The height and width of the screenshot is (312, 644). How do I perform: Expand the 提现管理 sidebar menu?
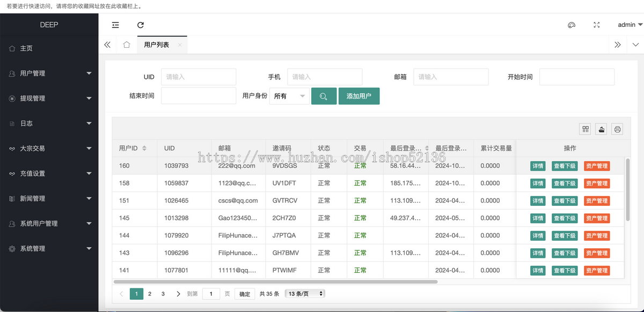(49, 99)
